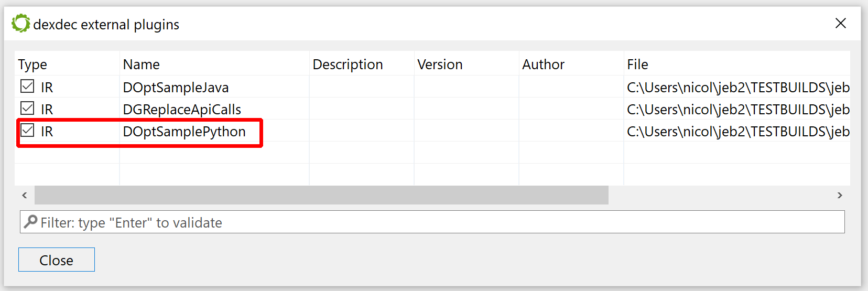Uncheck the DOptSampleJava plugin checkbox
This screenshot has height=291, width=868.
coord(27,87)
